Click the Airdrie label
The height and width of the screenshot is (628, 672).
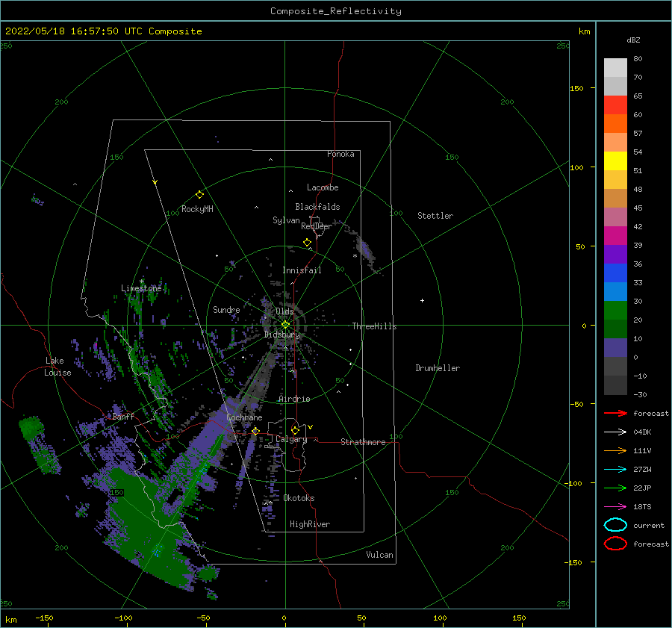coord(294,399)
